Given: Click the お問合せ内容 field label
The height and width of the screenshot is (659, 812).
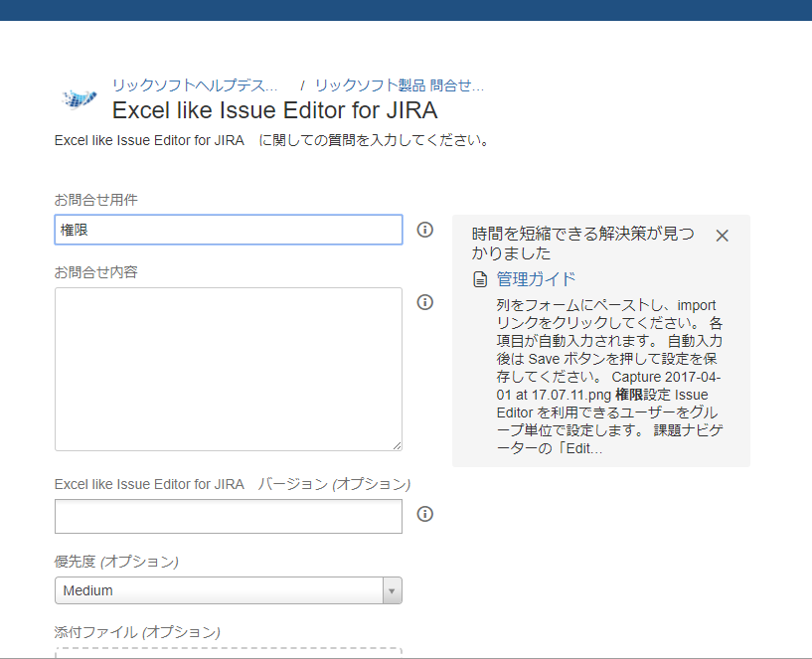Looking at the screenshot, I should pyautogui.click(x=96, y=272).
